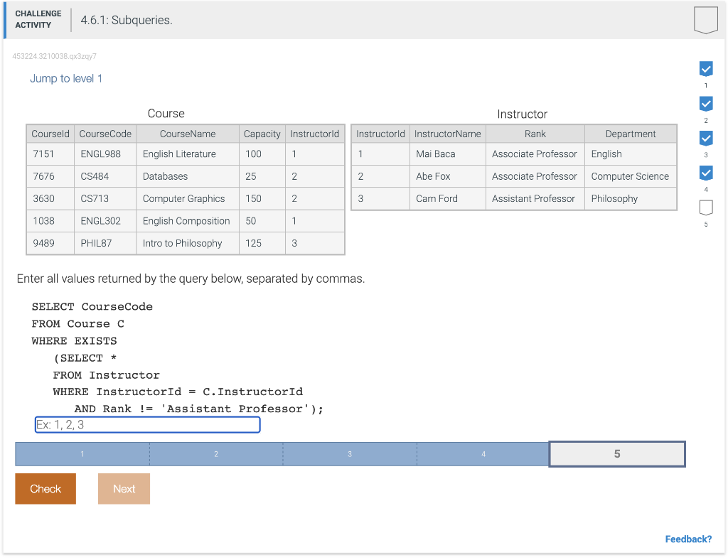Screen dimensions: 728x560
Task: Click the Databases course name cell
Action: pos(188,176)
